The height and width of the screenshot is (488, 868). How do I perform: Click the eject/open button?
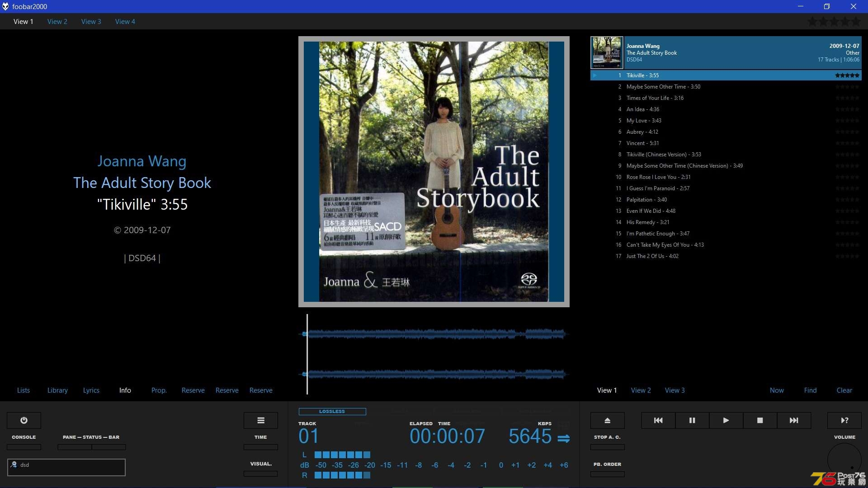tap(608, 420)
